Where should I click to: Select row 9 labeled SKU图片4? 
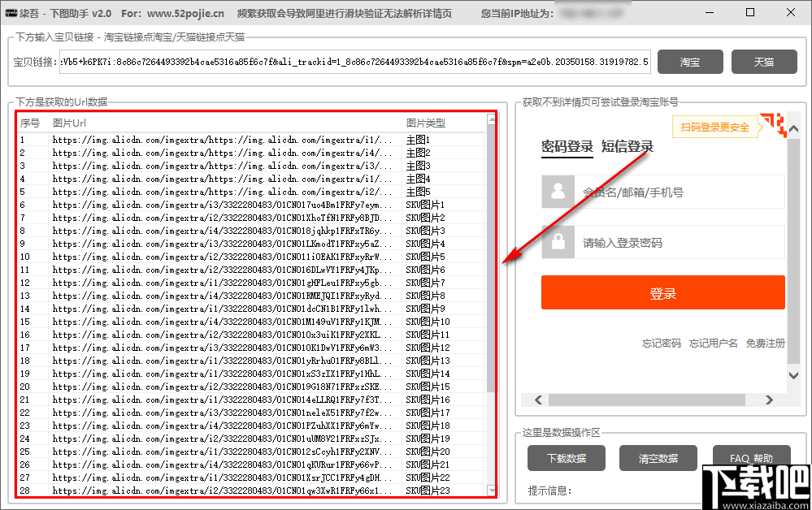coord(252,244)
